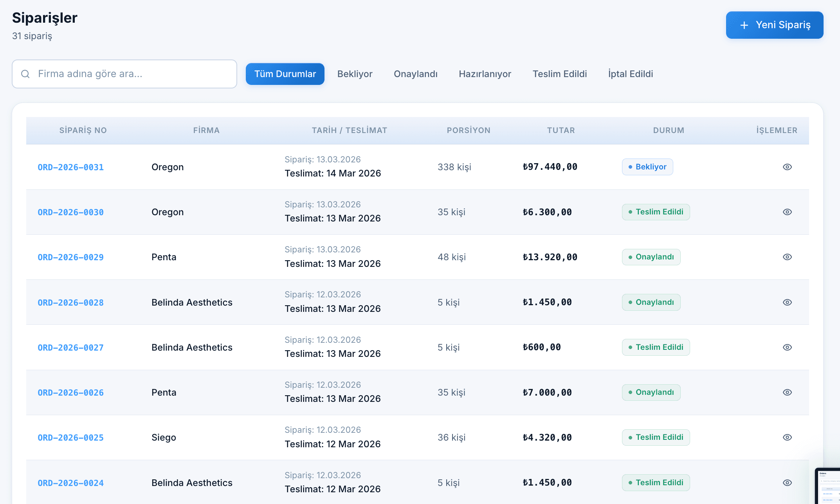The width and height of the screenshot is (840, 504).
Task: Click the eye icon for order ORD-2026-0031
Action: click(x=787, y=167)
